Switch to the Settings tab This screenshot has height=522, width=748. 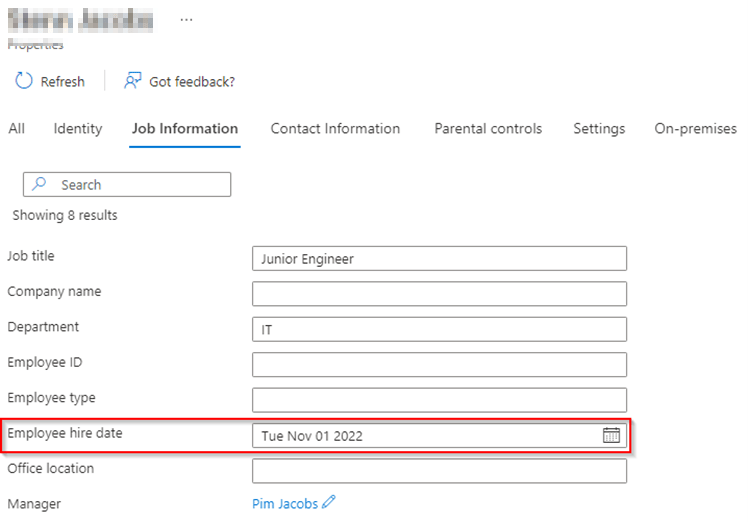599,129
